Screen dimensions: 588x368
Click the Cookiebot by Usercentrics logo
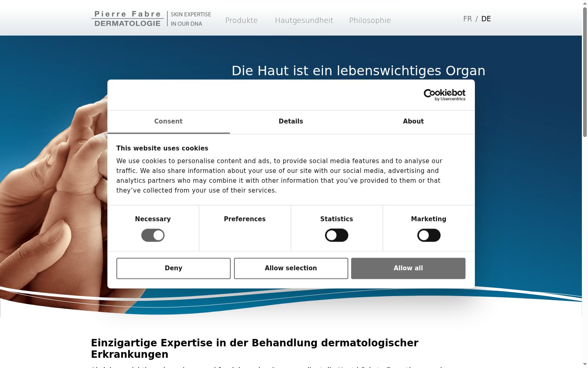click(444, 95)
